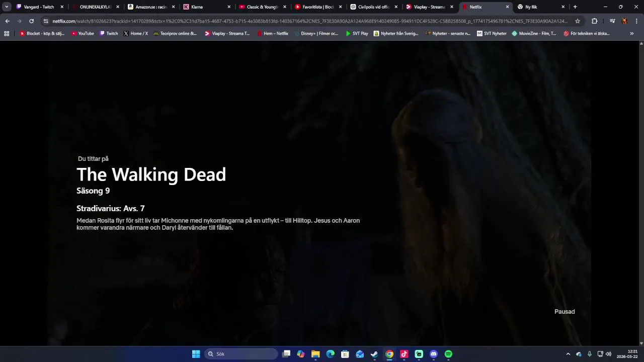
Task: Open the Teoriprov online bookmark
Action: [x=175, y=34]
